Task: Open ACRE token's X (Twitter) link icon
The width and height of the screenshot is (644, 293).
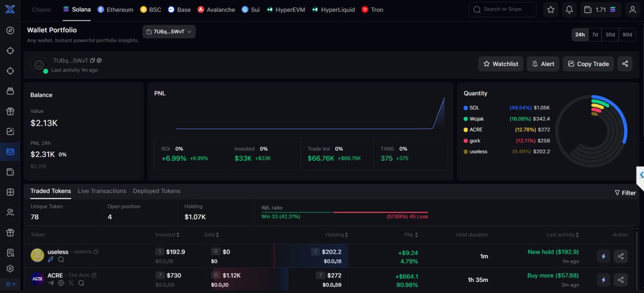Action: (71, 283)
